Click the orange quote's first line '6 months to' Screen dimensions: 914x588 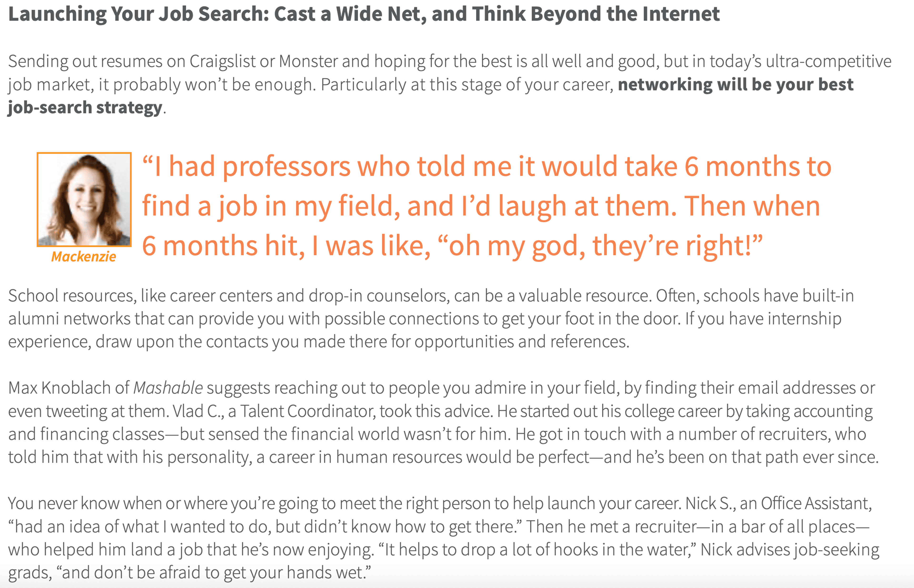click(x=757, y=167)
